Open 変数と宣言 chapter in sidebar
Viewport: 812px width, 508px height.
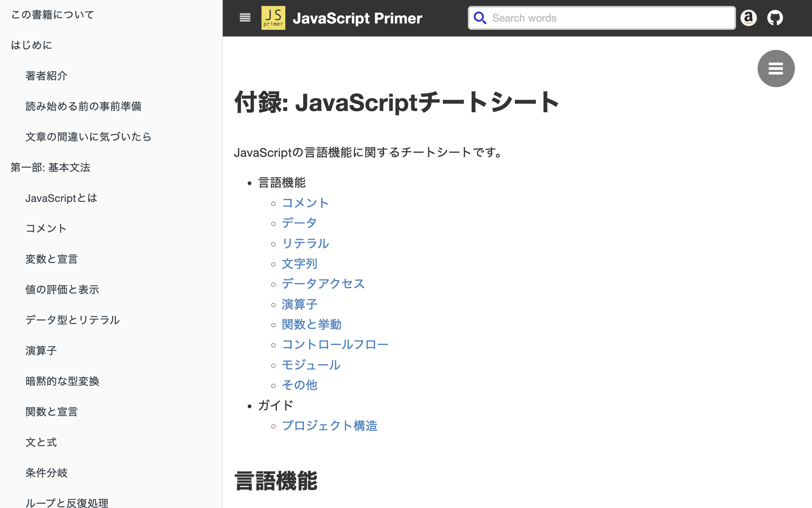[51, 259]
